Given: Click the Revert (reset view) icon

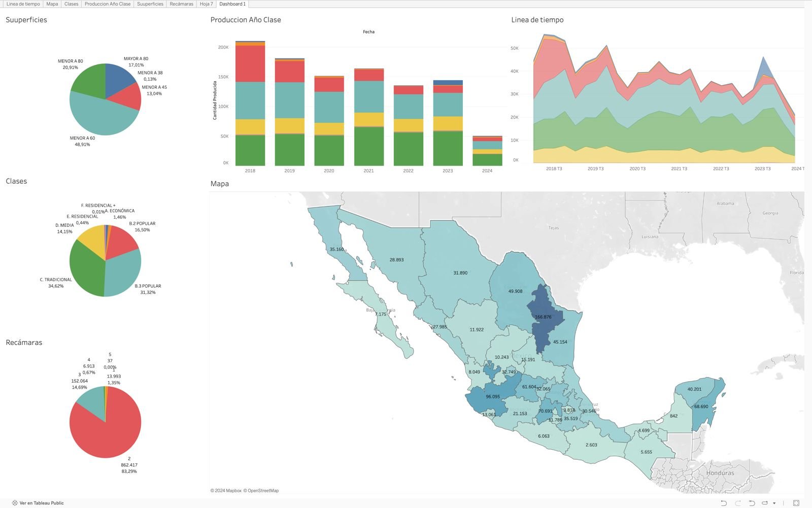Looking at the screenshot, I should coord(752,503).
